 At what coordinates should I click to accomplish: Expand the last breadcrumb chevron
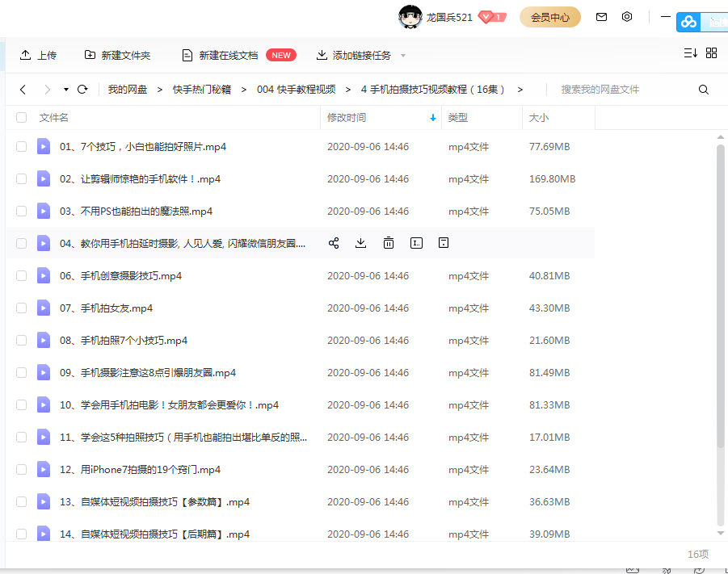click(520, 90)
